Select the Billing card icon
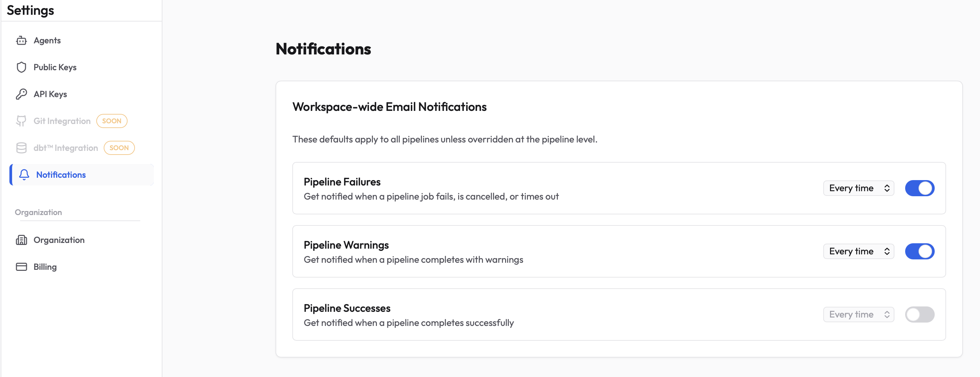The height and width of the screenshot is (377, 980). point(22,266)
